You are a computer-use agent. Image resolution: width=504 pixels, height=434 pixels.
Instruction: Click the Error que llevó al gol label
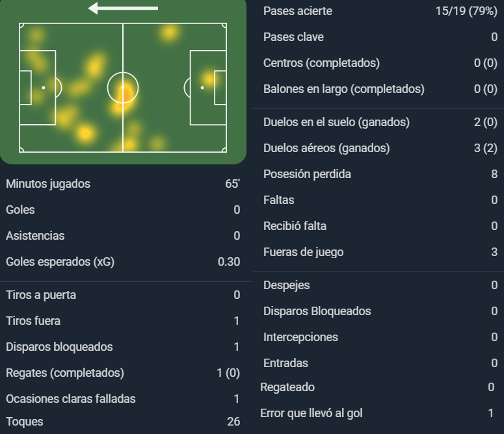pos(311,413)
